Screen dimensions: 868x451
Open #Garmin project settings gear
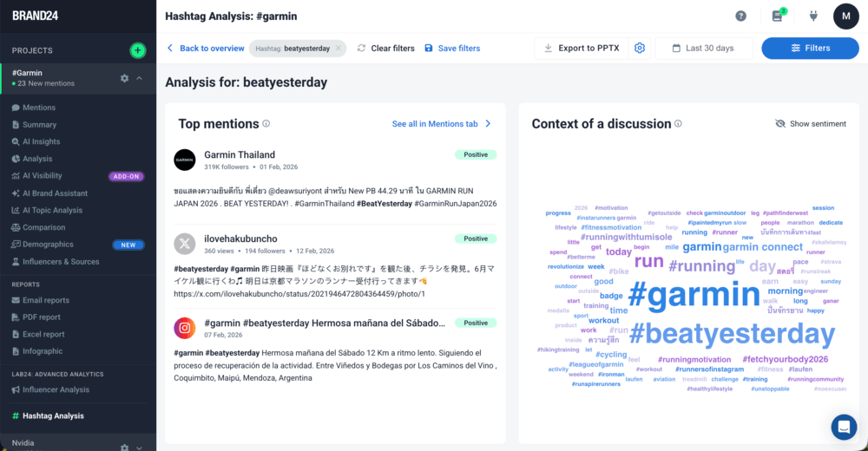click(124, 78)
